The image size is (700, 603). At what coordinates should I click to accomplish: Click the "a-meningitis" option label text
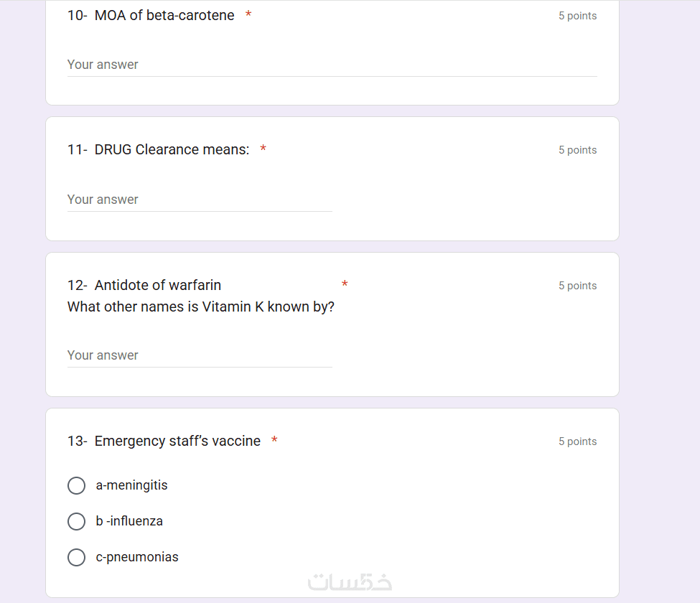point(131,486)
